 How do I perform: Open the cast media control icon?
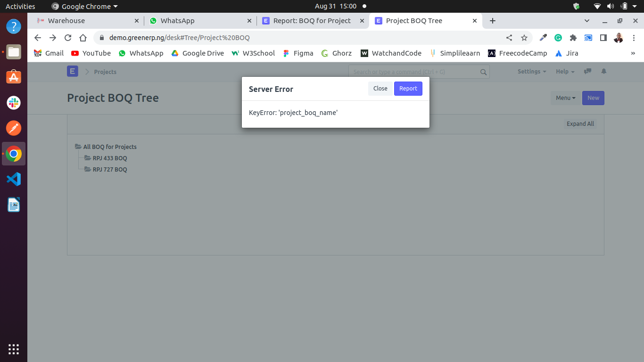click(588, 38)
